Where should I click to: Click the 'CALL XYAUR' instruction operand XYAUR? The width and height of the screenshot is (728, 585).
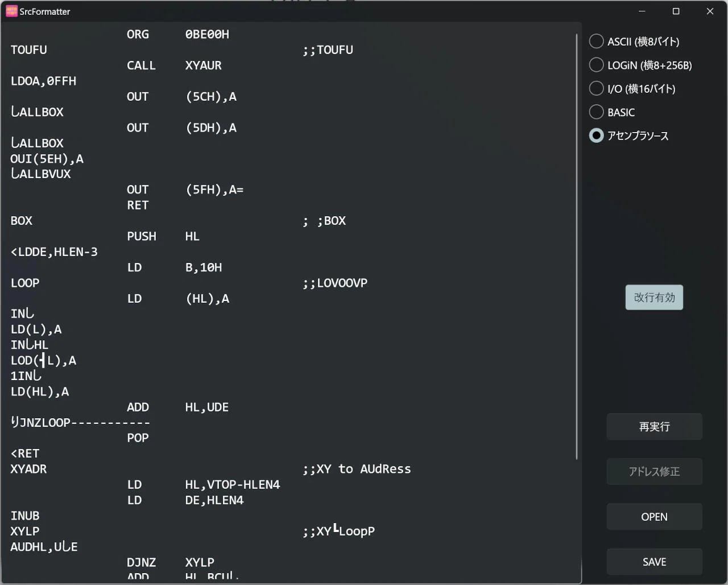[x=203, y=65]
